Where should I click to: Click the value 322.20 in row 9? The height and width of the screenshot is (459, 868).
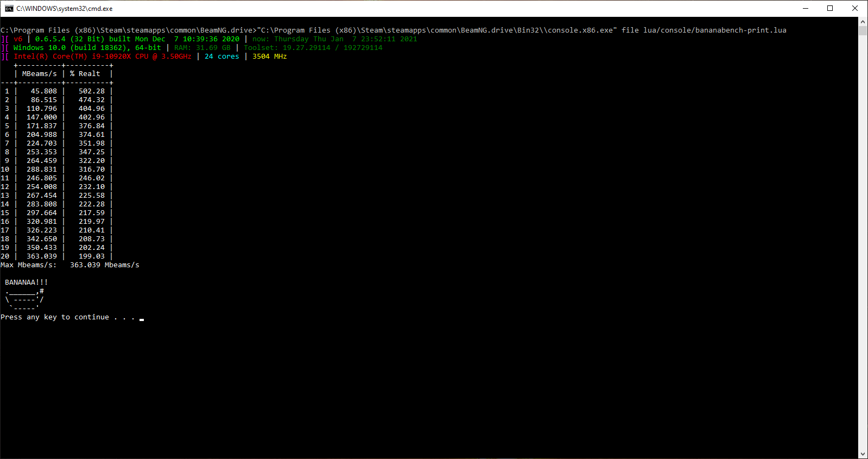[x=92, y=161]
